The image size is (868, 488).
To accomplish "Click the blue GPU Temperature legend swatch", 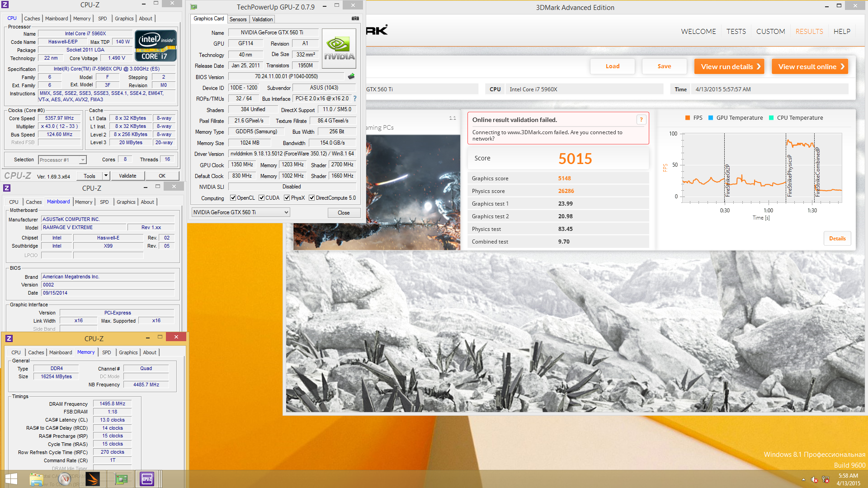I will click(x=711, y=118).
